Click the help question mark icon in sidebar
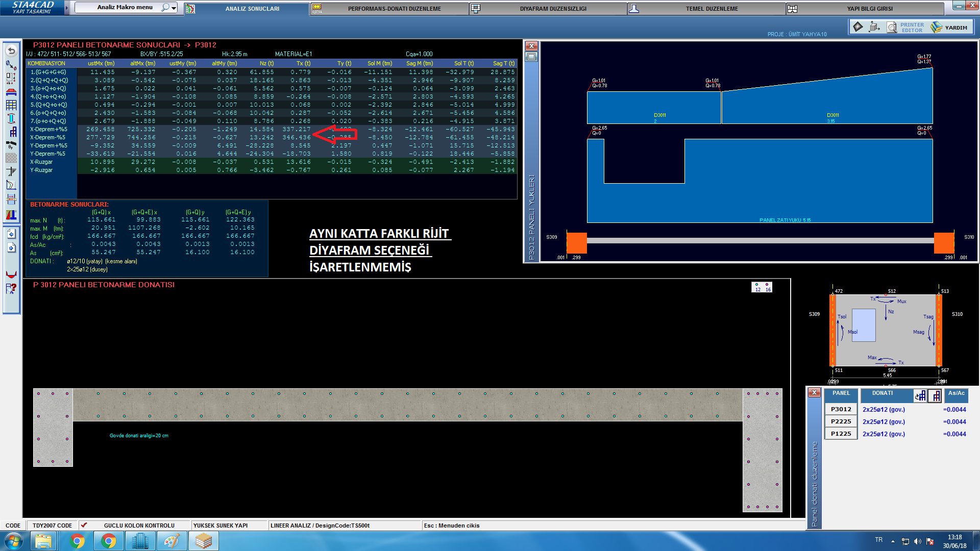Screen dimensions: 980x551 tap(11, 289)
